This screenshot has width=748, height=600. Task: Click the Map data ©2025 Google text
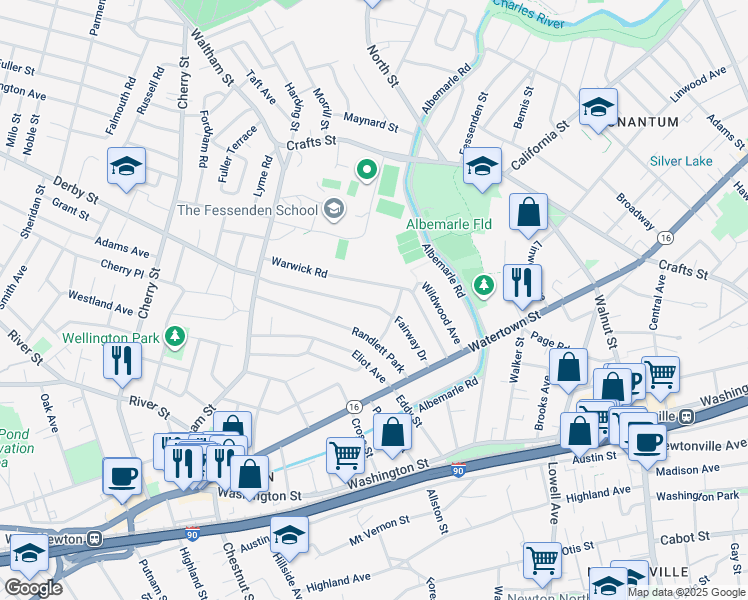[x=686, y=592]
